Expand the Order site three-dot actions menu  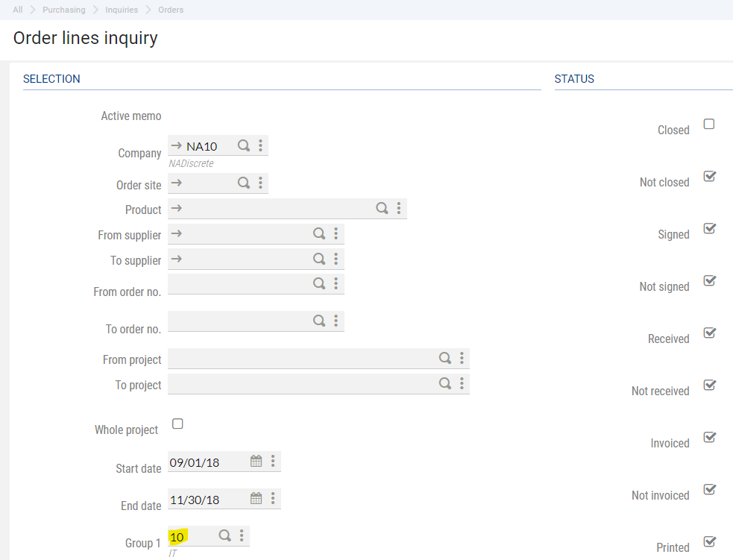pyautogui.click(x=260, y=183)
